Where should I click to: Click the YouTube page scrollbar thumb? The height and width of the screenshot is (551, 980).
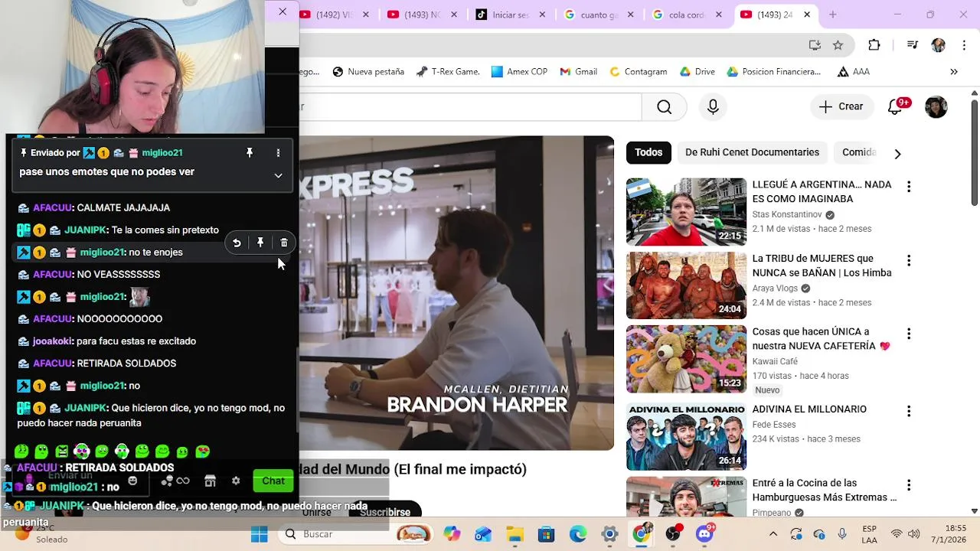974,152
